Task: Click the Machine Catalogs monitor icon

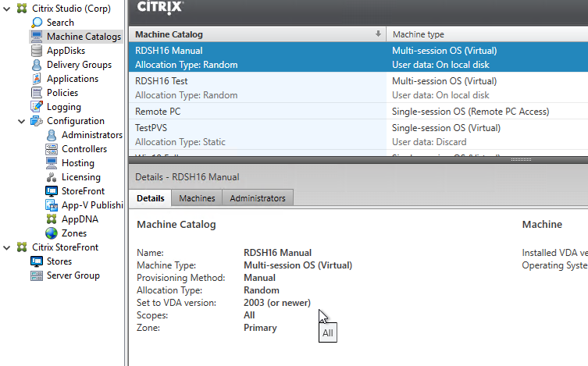Action: 37,37
